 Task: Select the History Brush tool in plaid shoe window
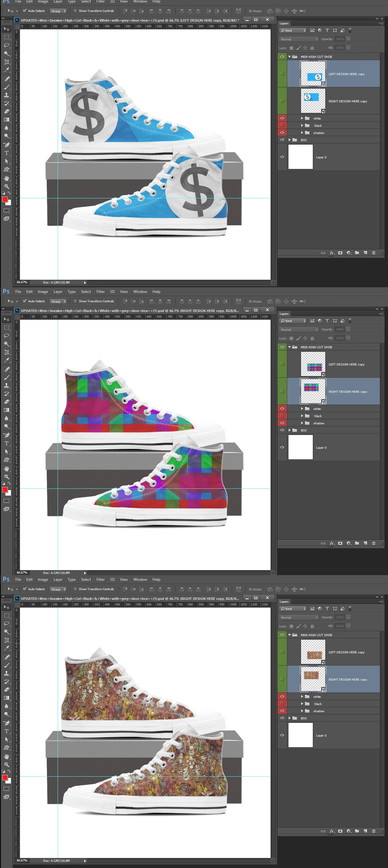6,394
